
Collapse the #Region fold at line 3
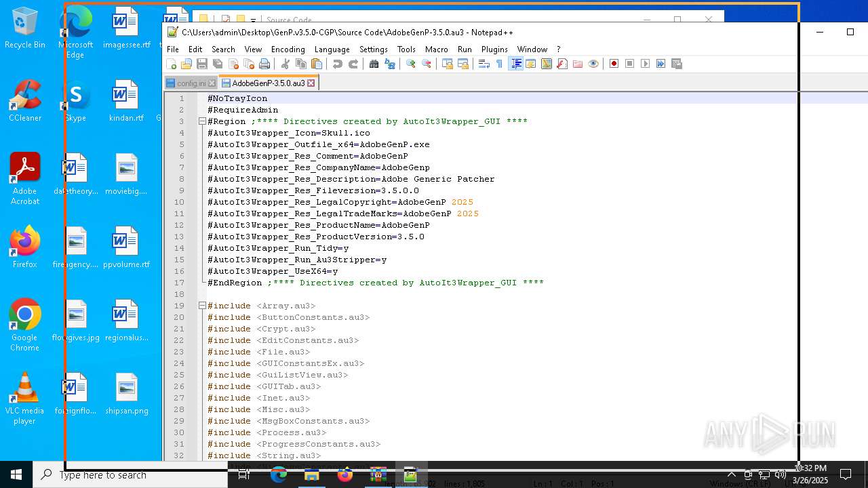tap(202, 121)
